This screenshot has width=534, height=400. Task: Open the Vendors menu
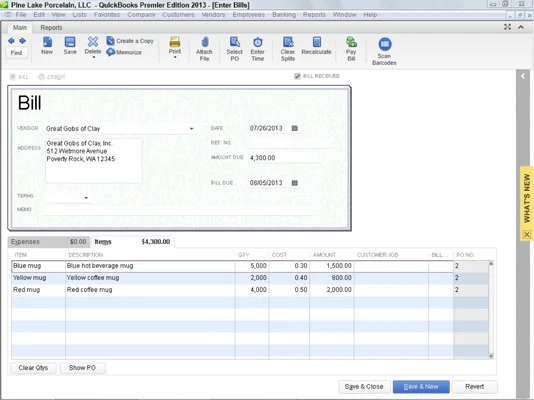pos(213,15)
